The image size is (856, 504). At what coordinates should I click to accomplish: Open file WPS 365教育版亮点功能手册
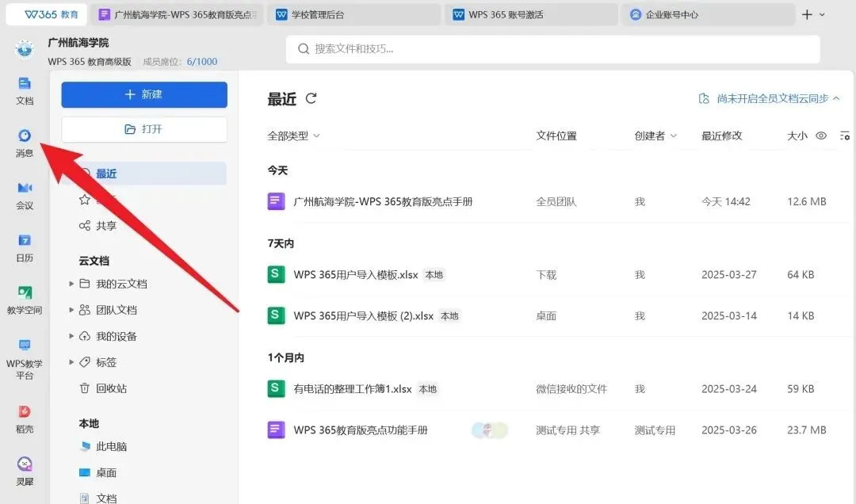(x=361, y=430)
